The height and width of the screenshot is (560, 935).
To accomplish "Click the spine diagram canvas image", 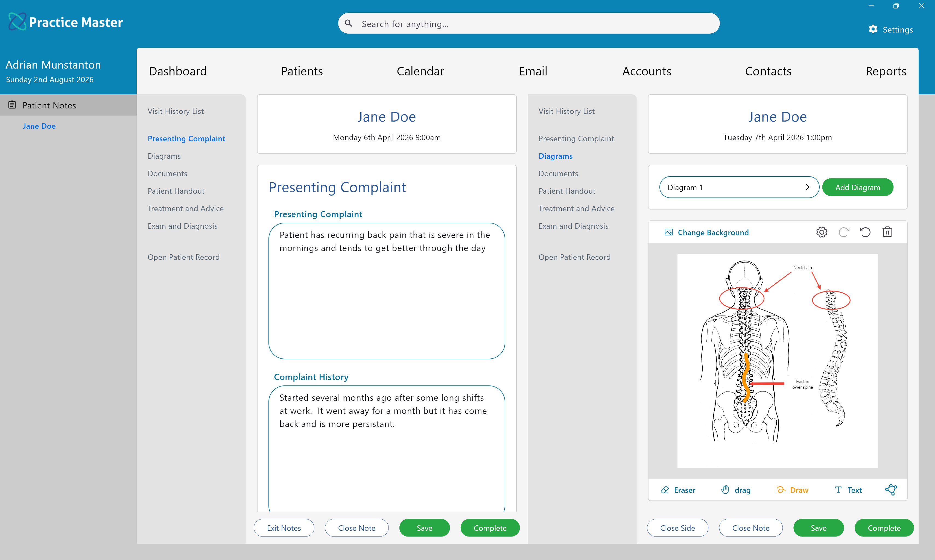I will [777, 360].
